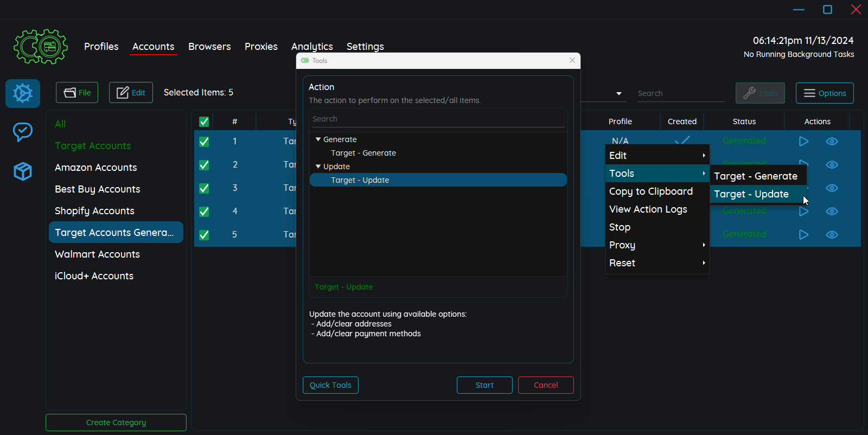868x435 pixels.
Task: Click the Quick Tools button
Action: [x=330, y=385]
